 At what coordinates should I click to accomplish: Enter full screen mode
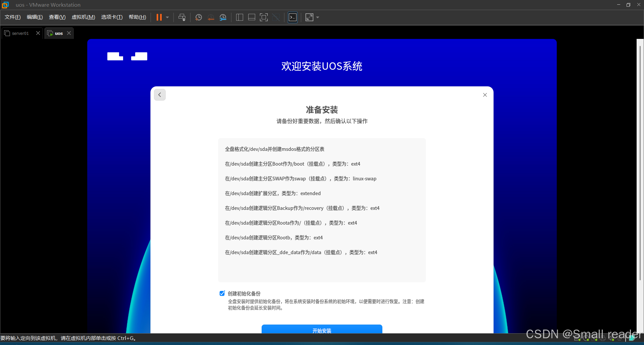coord(264,17)
